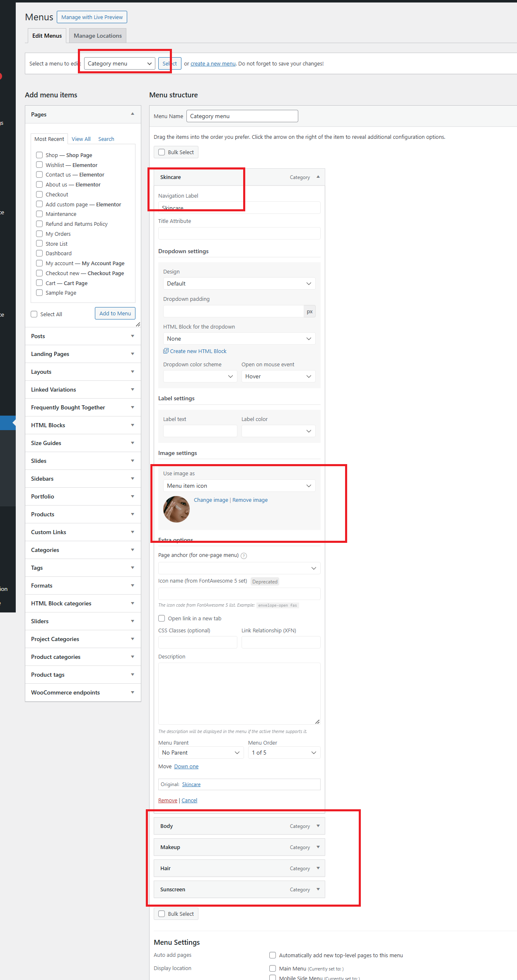Expand the Sidebars panel
517x980 pixels.
click(x=133, y=479)
